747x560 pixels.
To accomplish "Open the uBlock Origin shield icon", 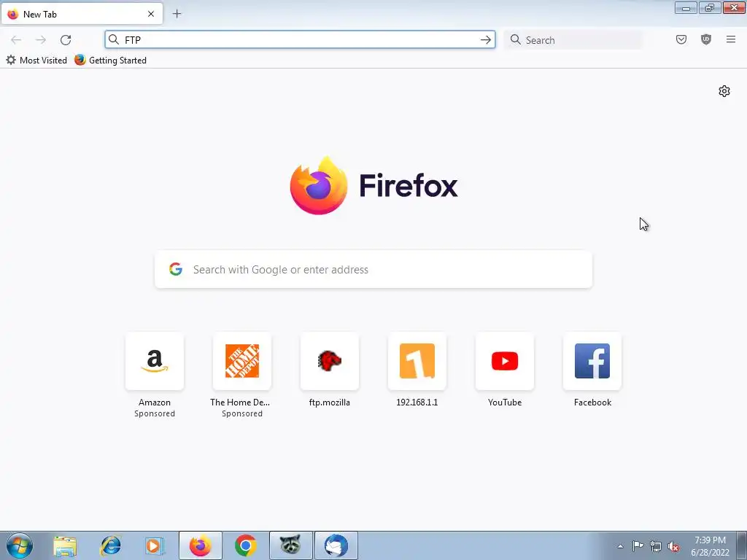I will click(706, 40).
